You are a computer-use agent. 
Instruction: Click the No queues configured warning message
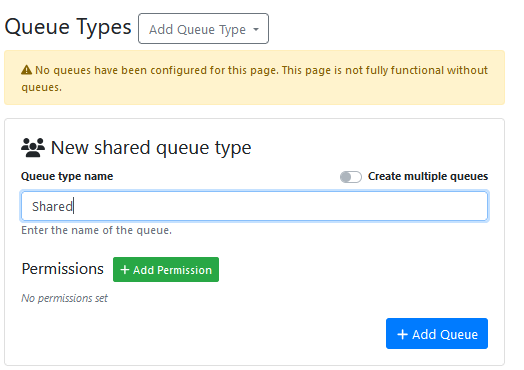tap(254, 79)
